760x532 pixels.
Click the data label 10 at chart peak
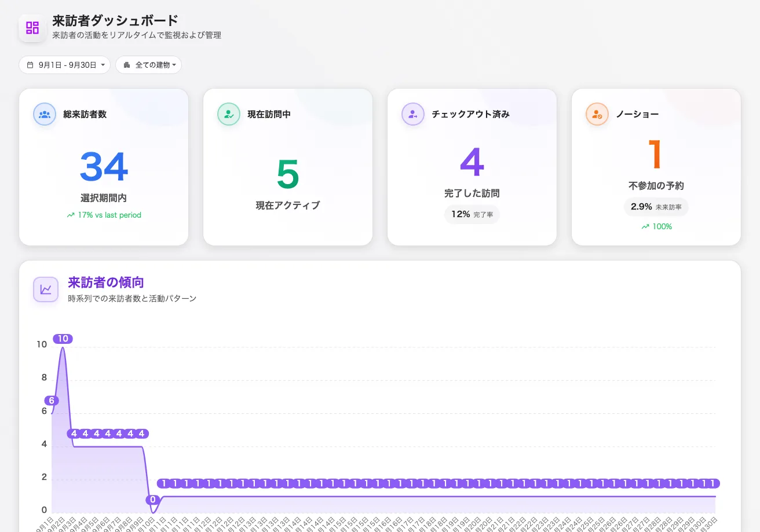coord(63,339)
